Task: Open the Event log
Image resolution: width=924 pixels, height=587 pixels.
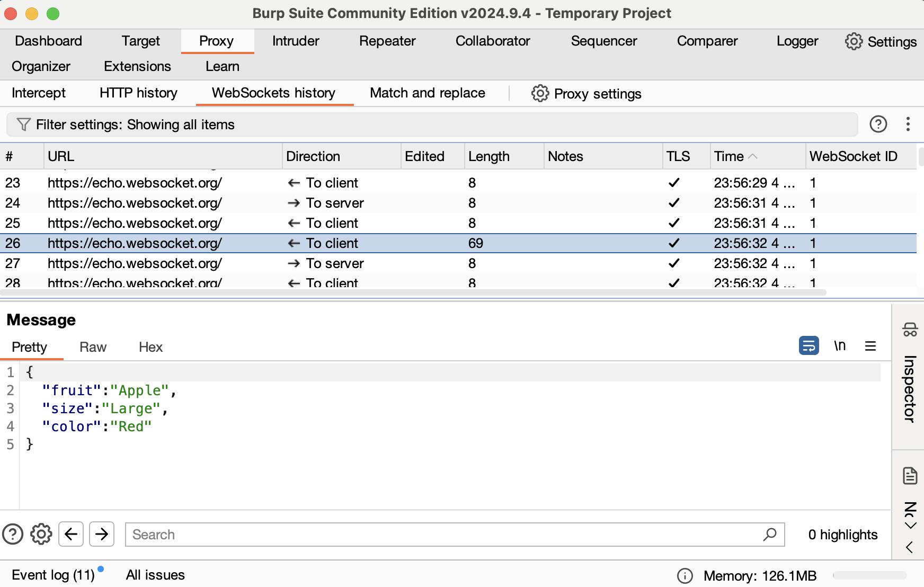Action: click(x=53, y=575)
